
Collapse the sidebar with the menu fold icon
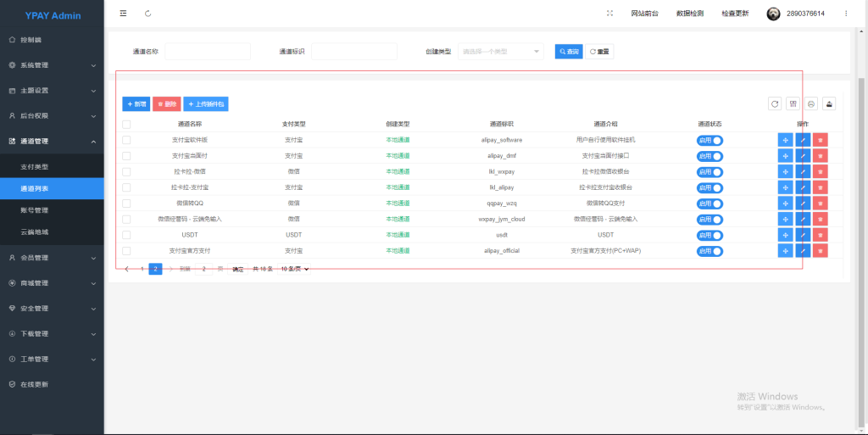(x=123, y=14)
